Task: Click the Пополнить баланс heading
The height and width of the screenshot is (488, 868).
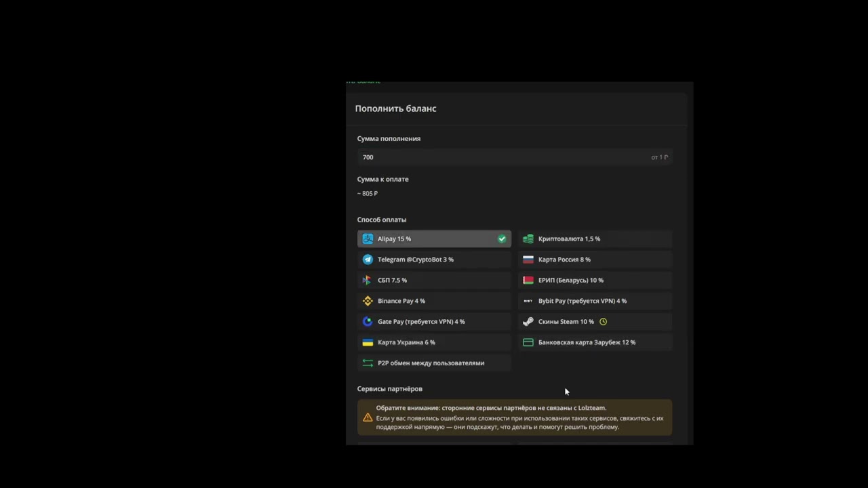Action: [395, 108]
